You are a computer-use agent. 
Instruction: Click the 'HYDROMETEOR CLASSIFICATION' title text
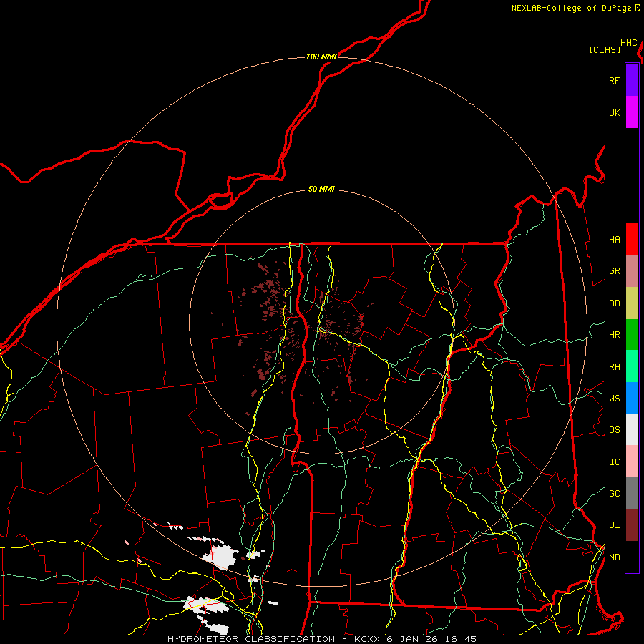[251, 639]
